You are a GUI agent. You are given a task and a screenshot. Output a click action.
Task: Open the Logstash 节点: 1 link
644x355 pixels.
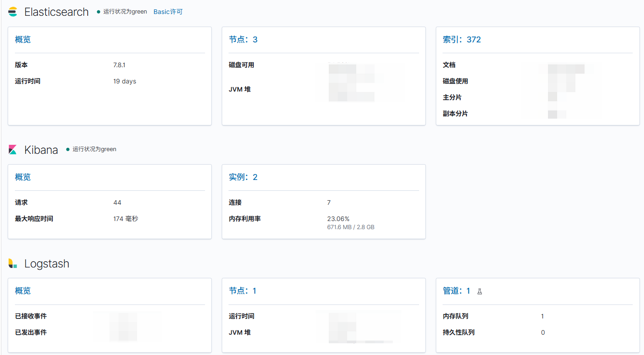click(x=243, y=291)
